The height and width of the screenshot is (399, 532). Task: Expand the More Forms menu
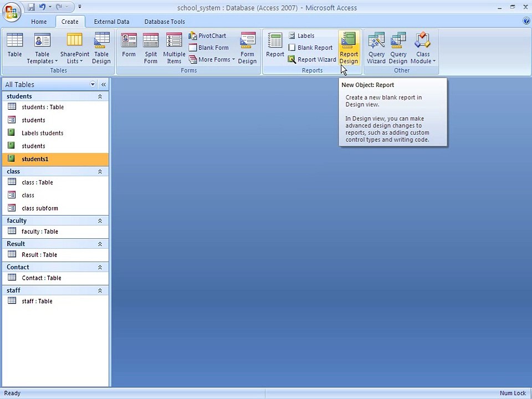click(212, 59)
